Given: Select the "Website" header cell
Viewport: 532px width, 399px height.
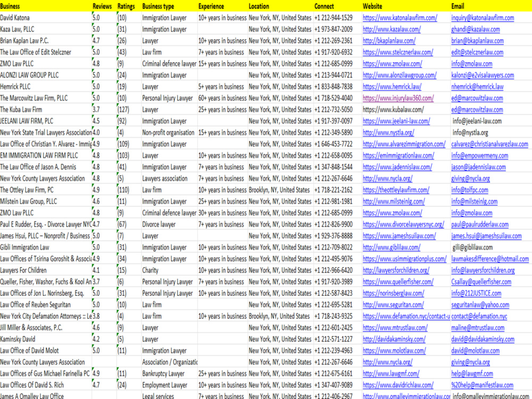Looking at the screenshot, I should click(x=406, y=6).
